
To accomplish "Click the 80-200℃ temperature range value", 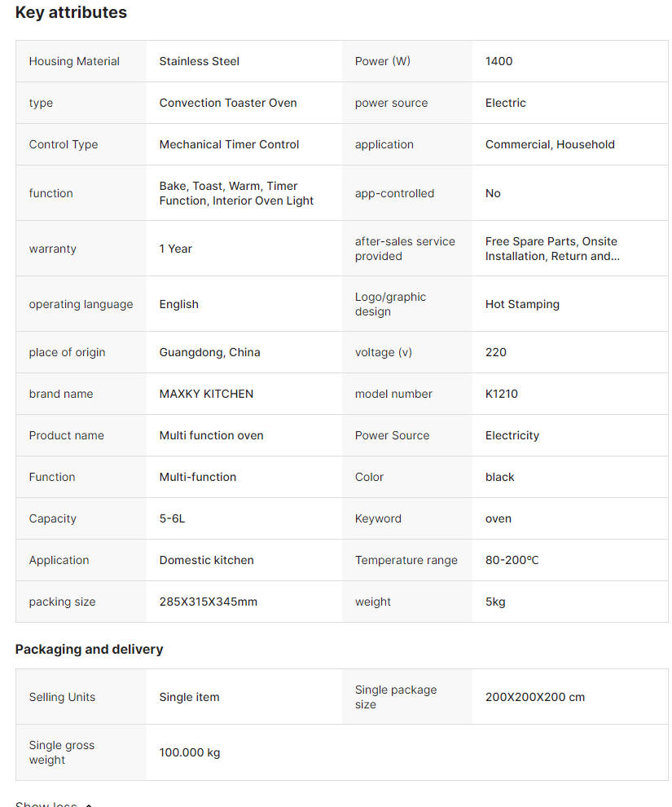I will [512, 560].
